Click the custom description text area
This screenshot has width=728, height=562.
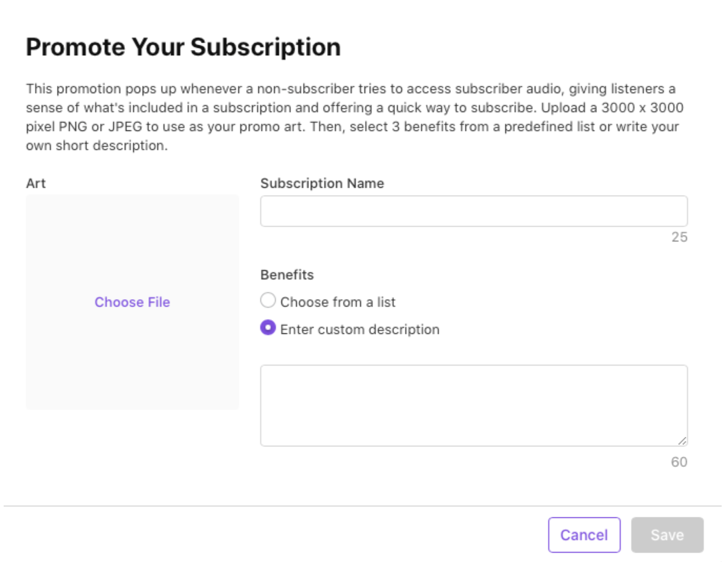(473, 402)
